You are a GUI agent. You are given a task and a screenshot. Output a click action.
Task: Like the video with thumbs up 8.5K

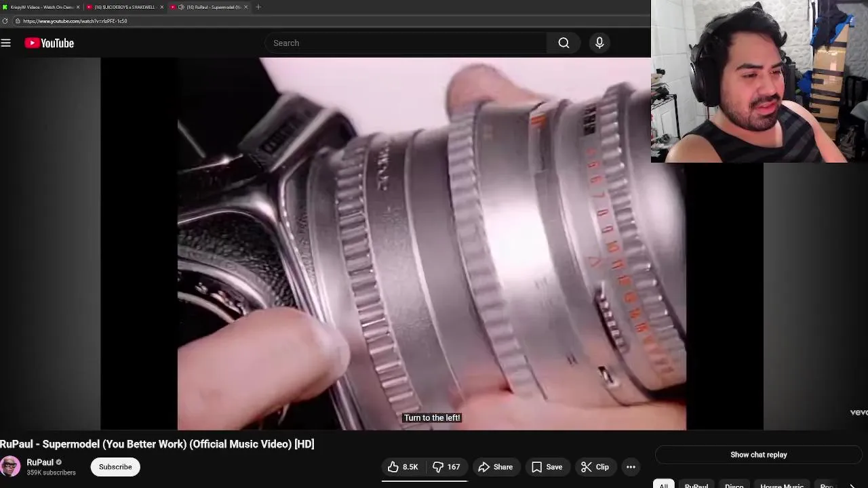403,467
